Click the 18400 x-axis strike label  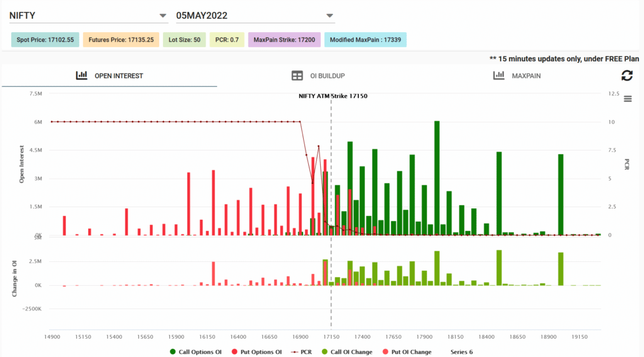coord(486,337)
